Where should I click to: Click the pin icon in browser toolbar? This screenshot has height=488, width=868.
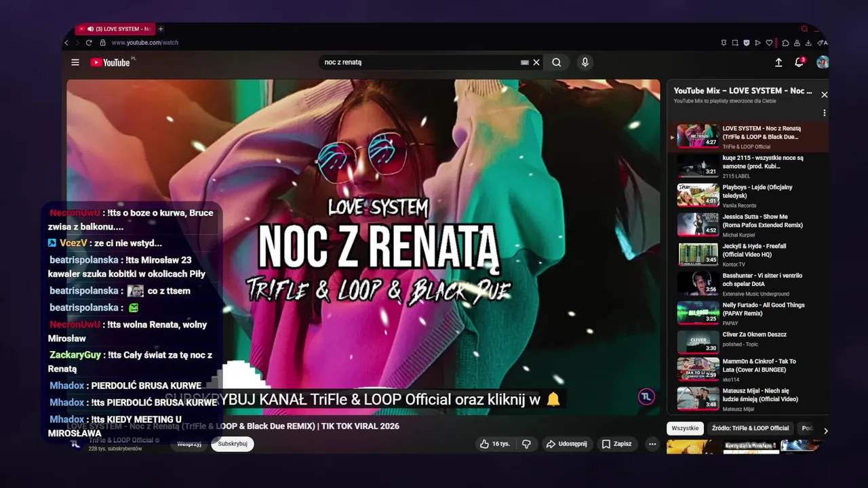(x=724, y=43)
